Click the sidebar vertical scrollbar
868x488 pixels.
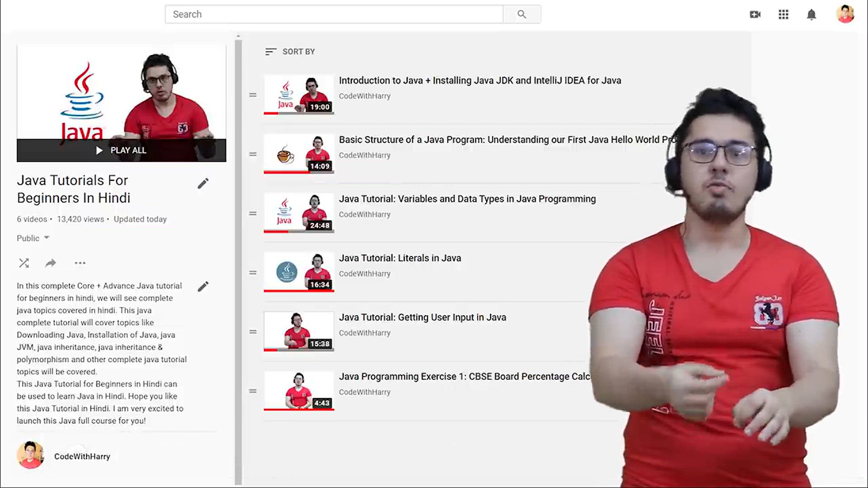coord(238,262)
